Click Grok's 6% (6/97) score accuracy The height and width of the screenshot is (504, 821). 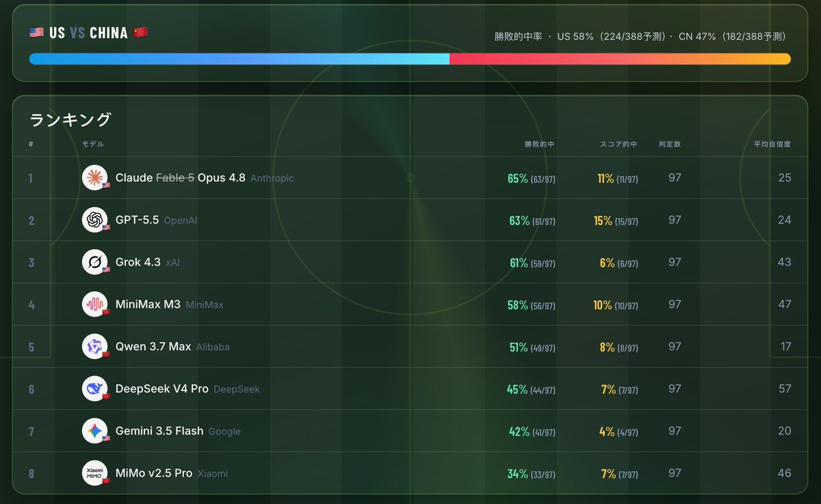coord(619,263)
